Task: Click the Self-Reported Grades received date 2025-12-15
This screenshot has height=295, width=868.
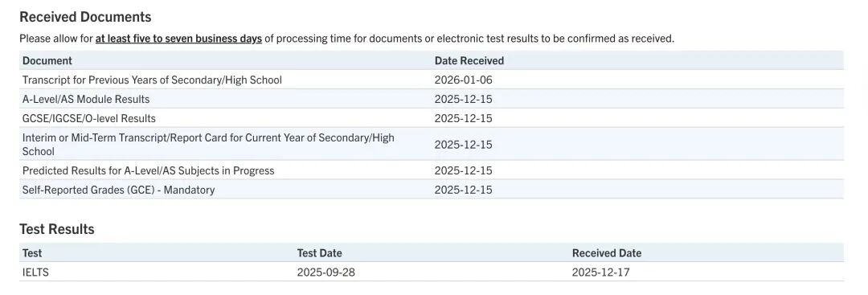Action: [x=464, y=190]
